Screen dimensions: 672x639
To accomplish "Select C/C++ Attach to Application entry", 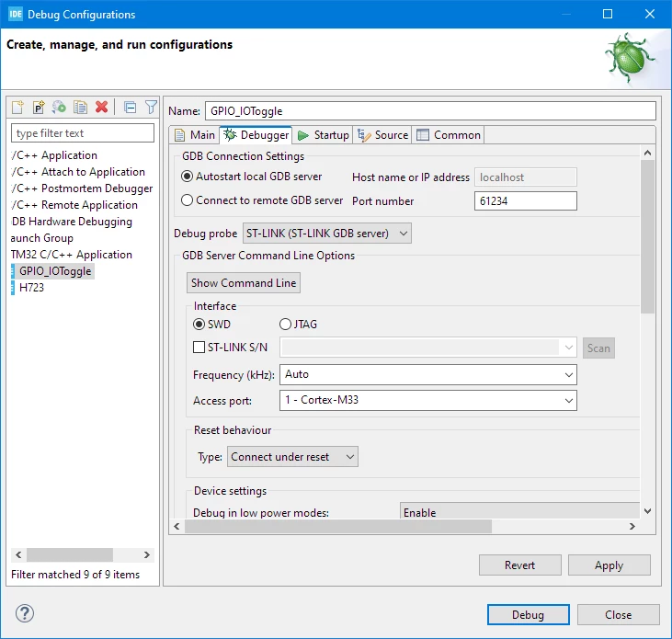I will (x=78, y=172).
